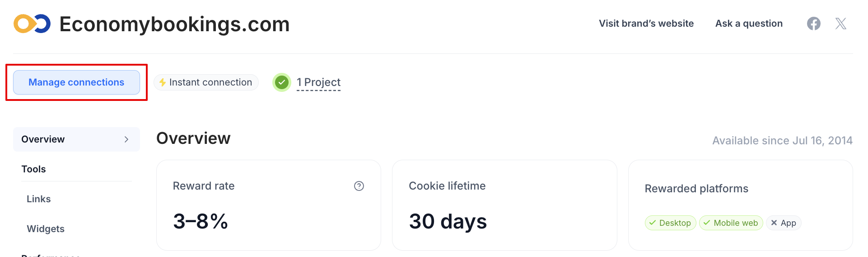868x257 pixels.
Task: Open Ask a question link
Action: (x=749, y=24)
